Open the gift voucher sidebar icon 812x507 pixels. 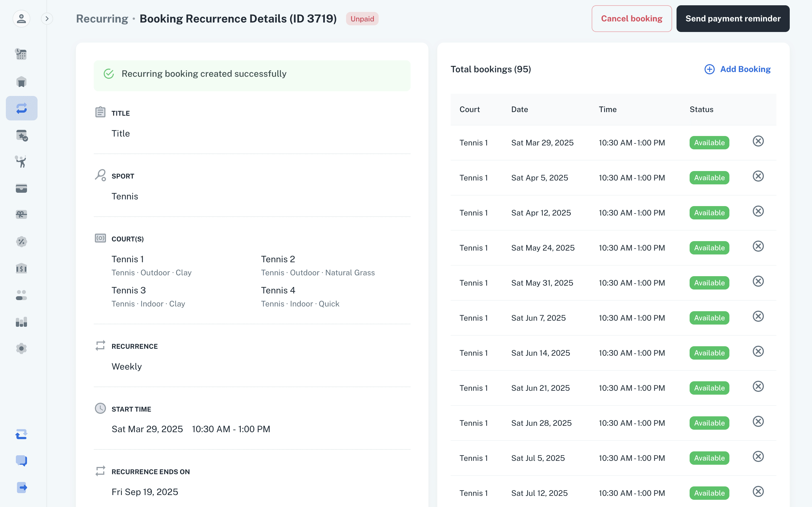[21, 215]
